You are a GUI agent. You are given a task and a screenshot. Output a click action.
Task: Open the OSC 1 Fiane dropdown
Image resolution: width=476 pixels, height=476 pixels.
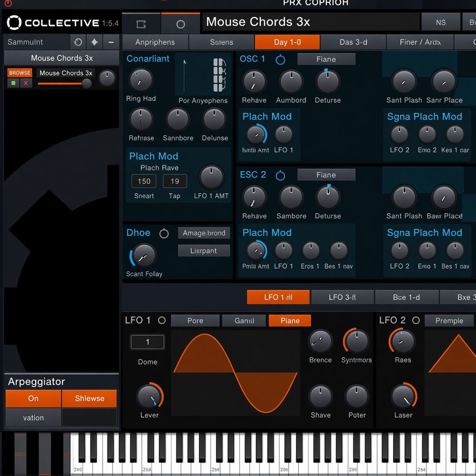[x=326, y=59]
